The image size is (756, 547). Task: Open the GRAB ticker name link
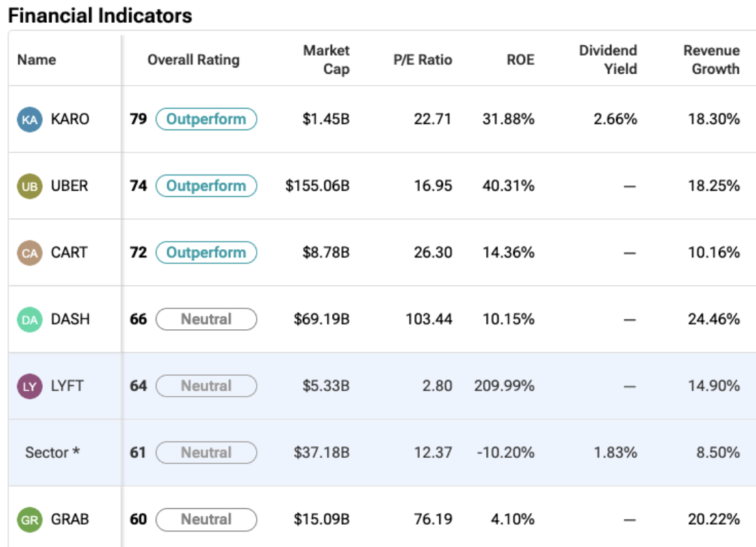(70, 520)
